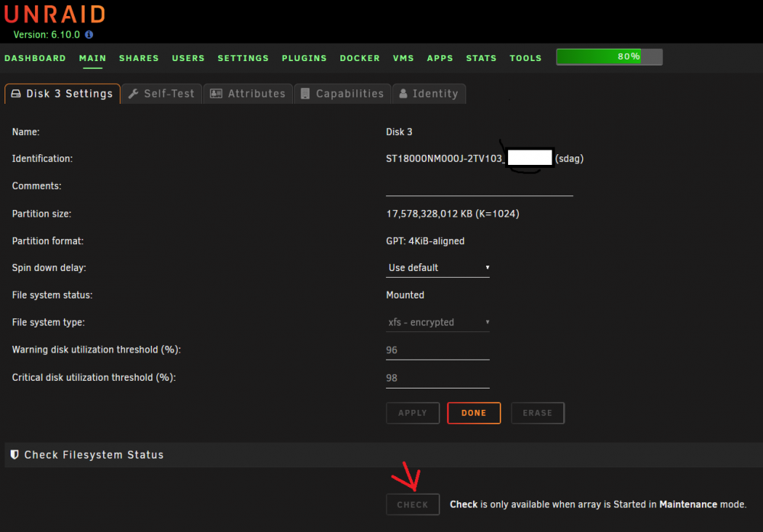Viewport: 763px width, 532px height.
Task: Click the Erase button
Action: [x=538, y=413]
